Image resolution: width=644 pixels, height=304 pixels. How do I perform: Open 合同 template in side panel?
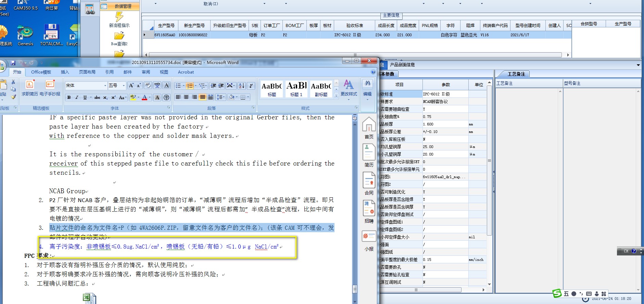(x=369, y=184)
